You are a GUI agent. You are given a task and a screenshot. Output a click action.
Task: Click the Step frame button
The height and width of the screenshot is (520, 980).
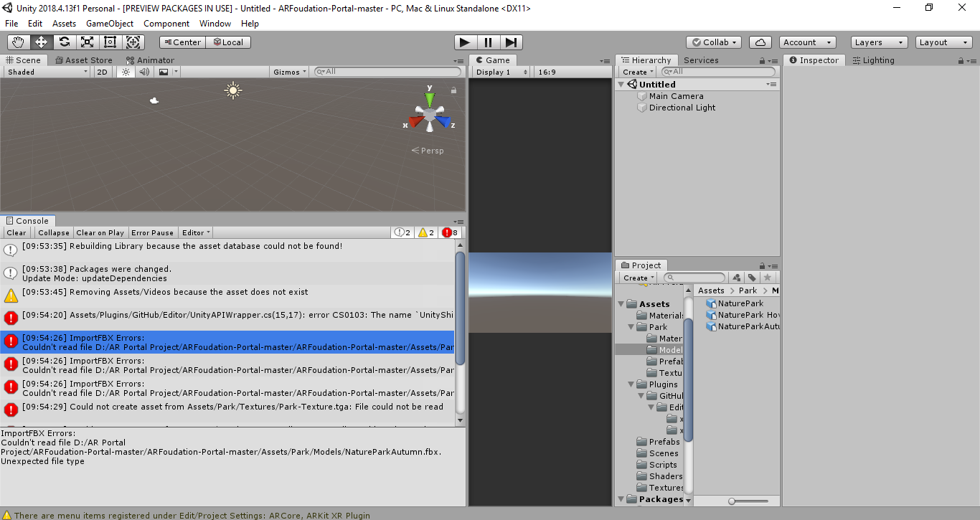click(511, 42)
